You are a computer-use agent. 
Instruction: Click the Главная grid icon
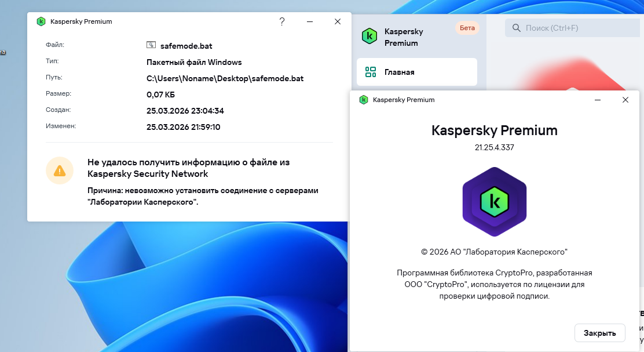(371, 72)
